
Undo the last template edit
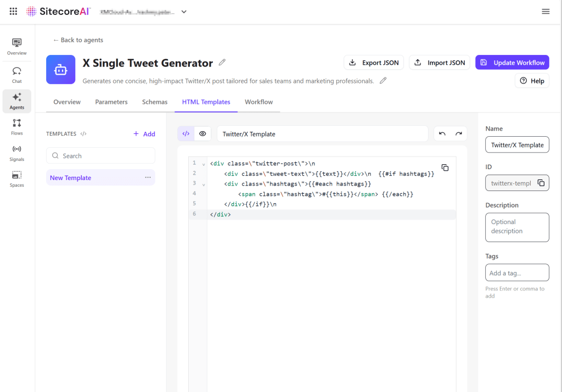click(x=442, y=134)
